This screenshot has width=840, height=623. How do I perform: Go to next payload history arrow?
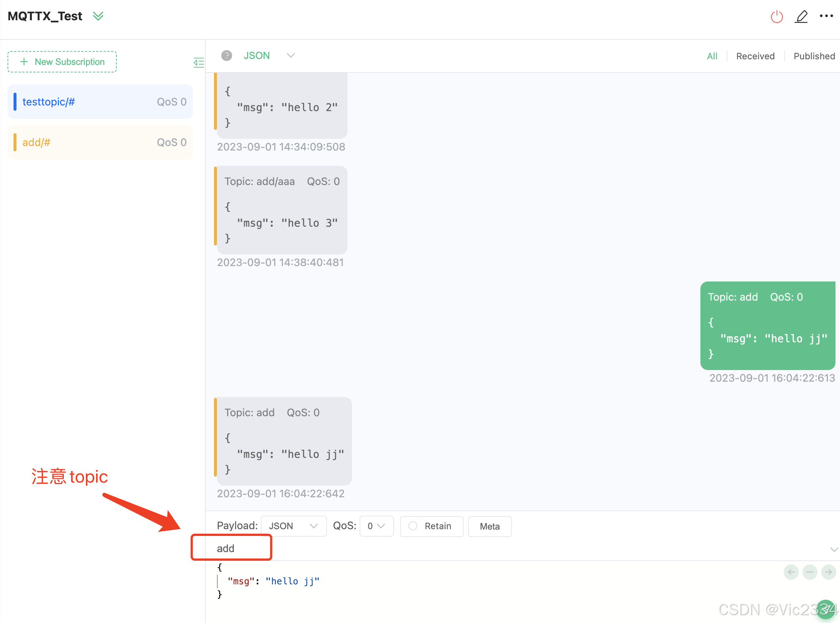[828, 572]
